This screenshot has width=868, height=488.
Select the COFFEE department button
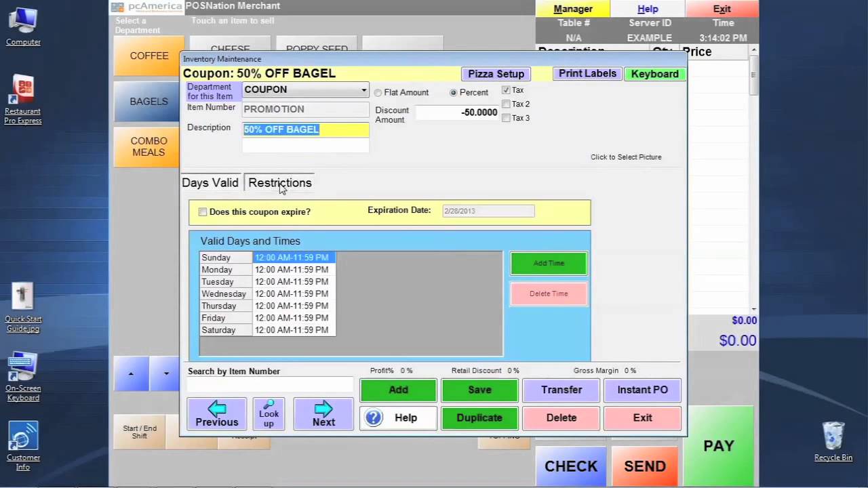pyautogui.click(x=149, y=56)
